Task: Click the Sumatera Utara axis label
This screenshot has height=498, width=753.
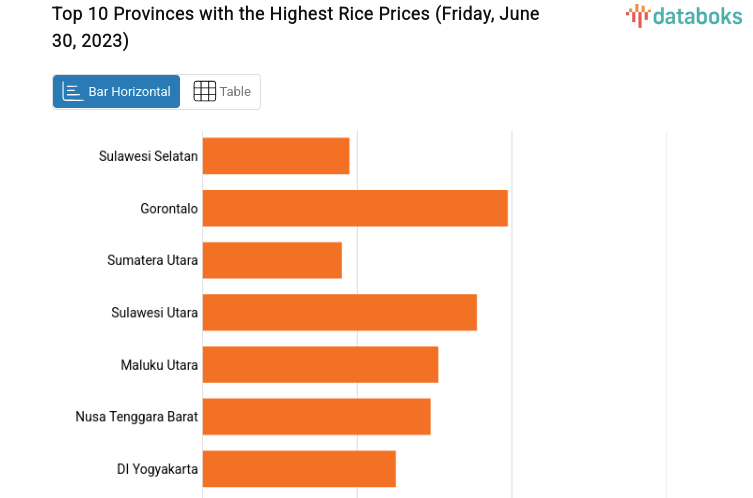Action: point(152,260)
